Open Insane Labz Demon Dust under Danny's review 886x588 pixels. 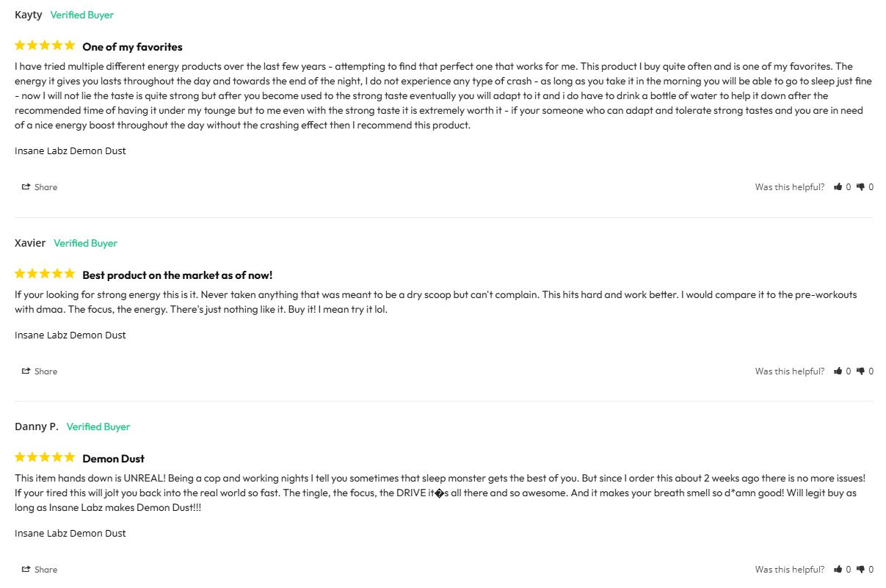(70, 533)
